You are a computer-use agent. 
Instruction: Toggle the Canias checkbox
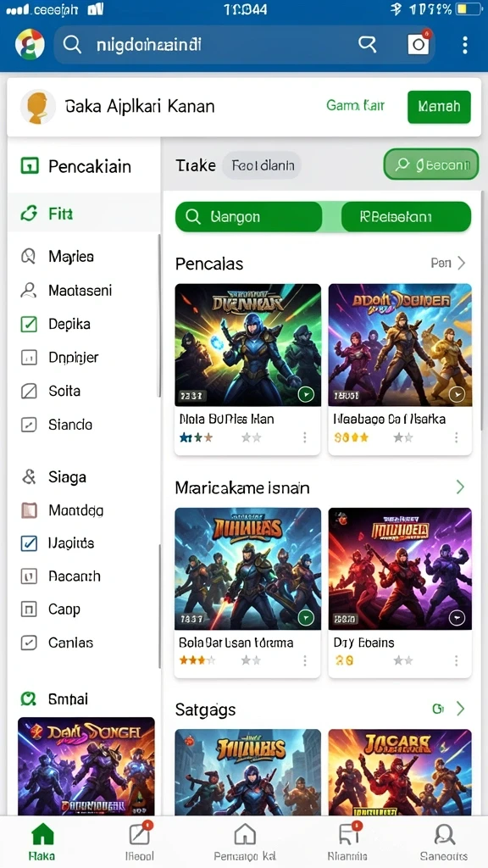click(29, 643)
